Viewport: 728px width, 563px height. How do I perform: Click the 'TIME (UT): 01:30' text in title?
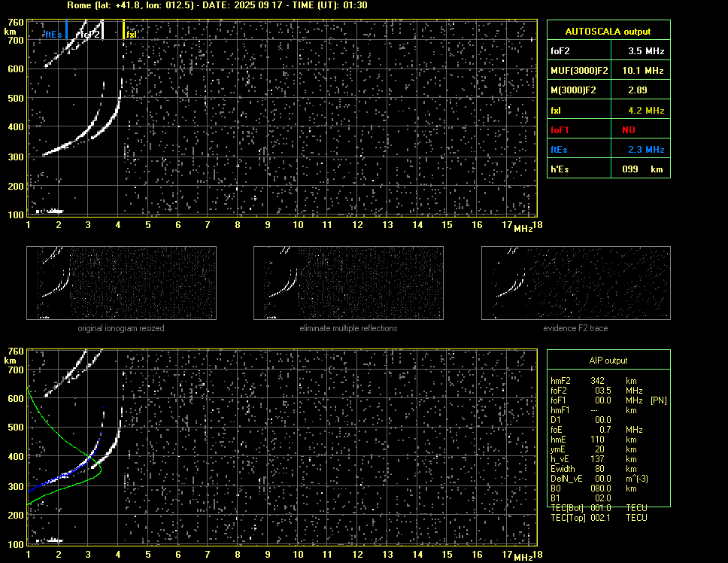[329, 5]
